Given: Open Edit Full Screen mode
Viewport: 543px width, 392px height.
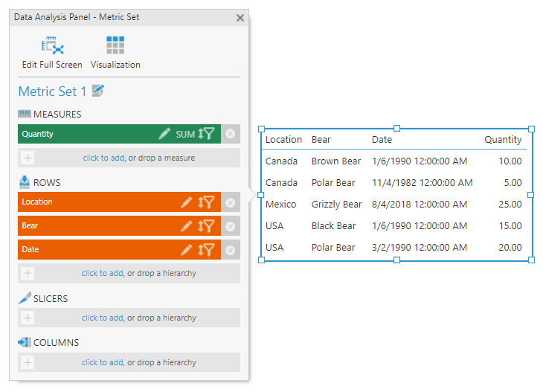Looking at the screenshot, I should (52, 52).
